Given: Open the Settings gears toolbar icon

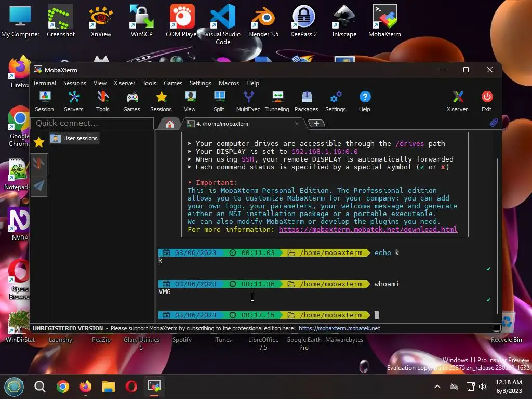Looking at the screenshot, I should pyautogui.click(x=336, y=101).
